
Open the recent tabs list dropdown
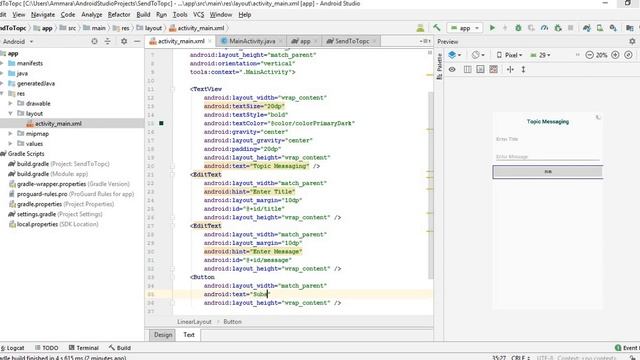(x=425, y=41)
